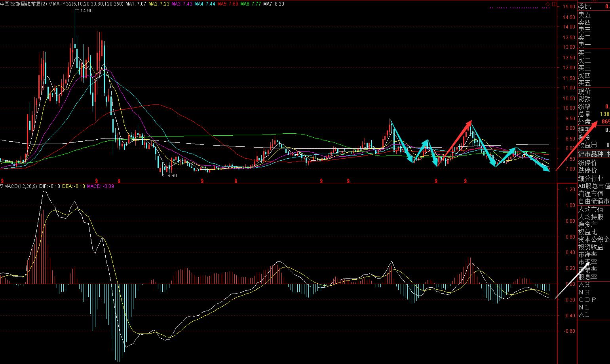Click the split-panel square icon at chart top-right
Screen dimensions: 610x364
554,4
